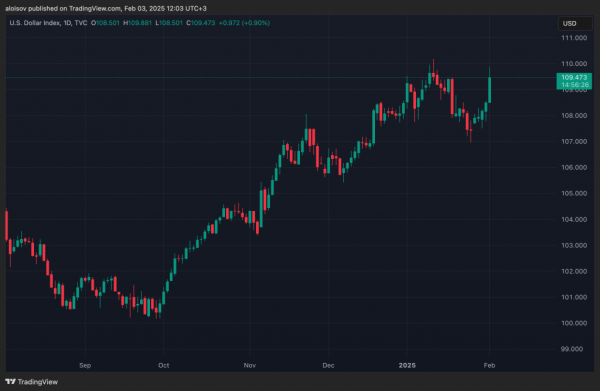Image resolution: width=600 pixels, height=391 pixels.
Task: Click the open value O108.501 in legend
Action: [105, 23]
